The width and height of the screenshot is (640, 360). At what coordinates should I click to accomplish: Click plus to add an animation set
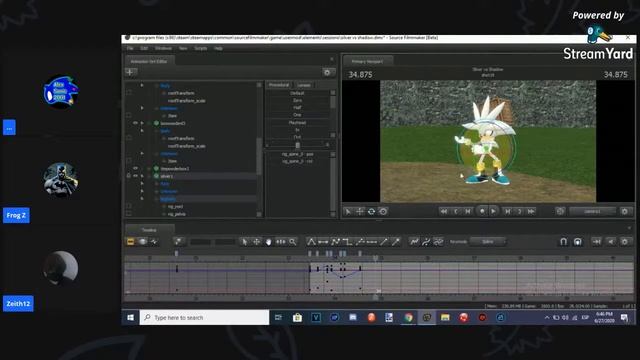click(x=131, y=72)
